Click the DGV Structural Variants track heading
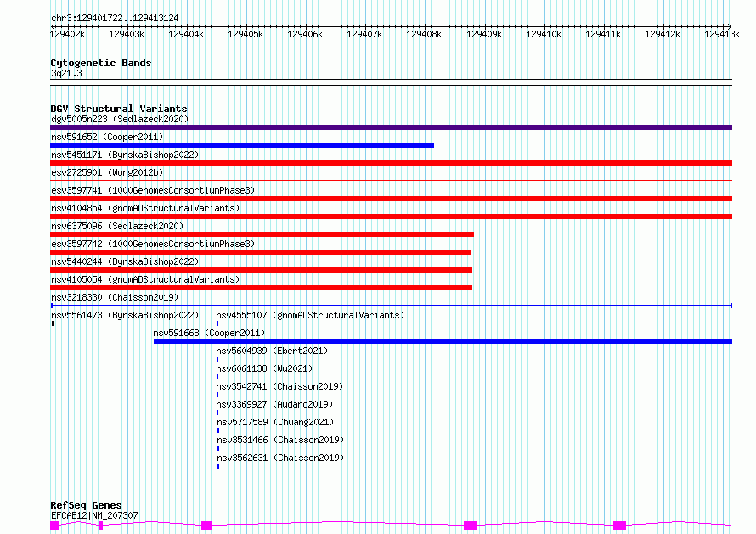Screen dimensions: 756x534 [x=119, y=109]
